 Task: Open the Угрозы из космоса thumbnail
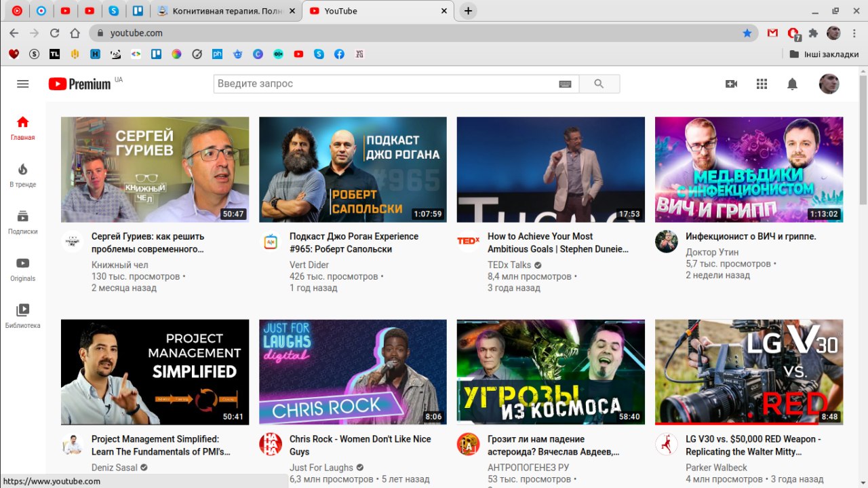[551, 372]
